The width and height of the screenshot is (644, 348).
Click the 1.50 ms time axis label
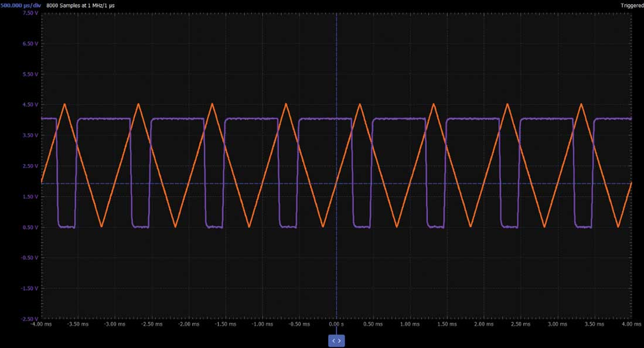coord(447,324)
